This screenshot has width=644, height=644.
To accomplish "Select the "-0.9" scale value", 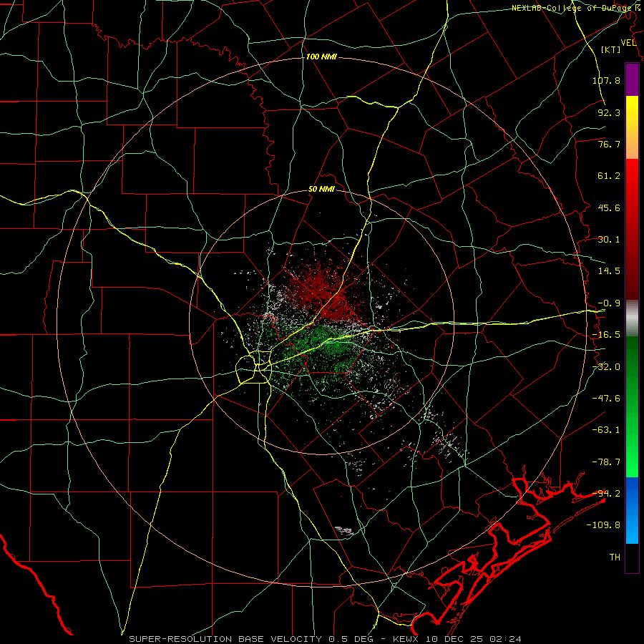I will 609,303.
